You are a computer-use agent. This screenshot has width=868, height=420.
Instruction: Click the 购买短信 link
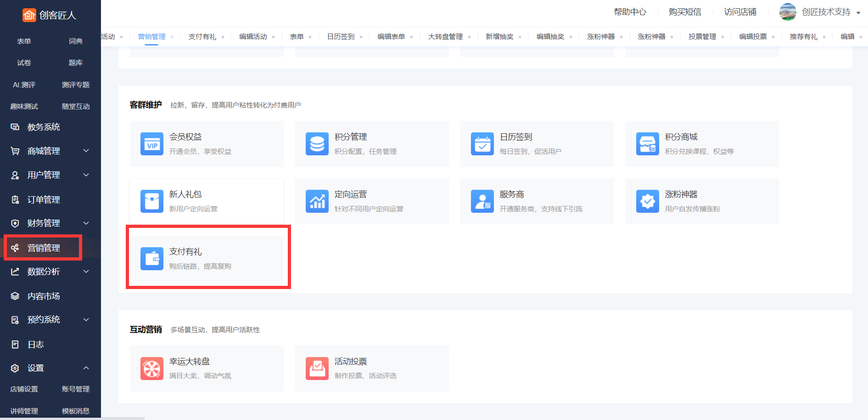tap(685, 12)
